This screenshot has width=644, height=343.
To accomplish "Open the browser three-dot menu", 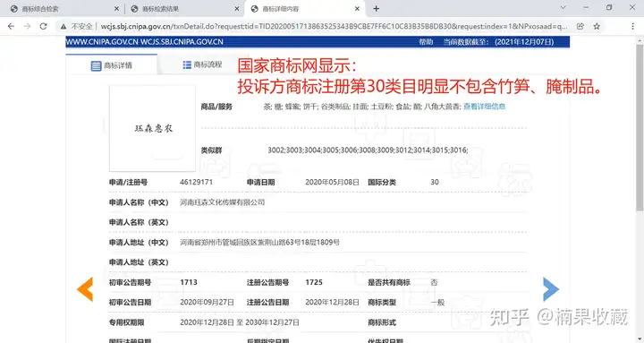I will (632, 26).
